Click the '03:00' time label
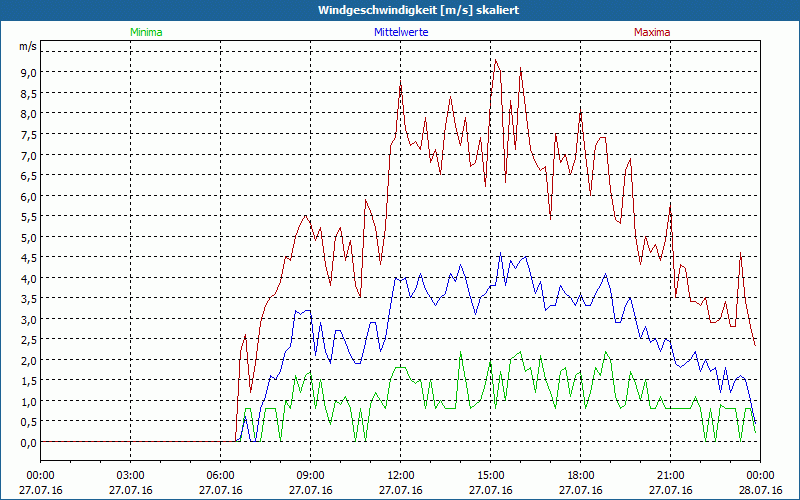This screenshot has width=800, height=500. pos(131,476)
